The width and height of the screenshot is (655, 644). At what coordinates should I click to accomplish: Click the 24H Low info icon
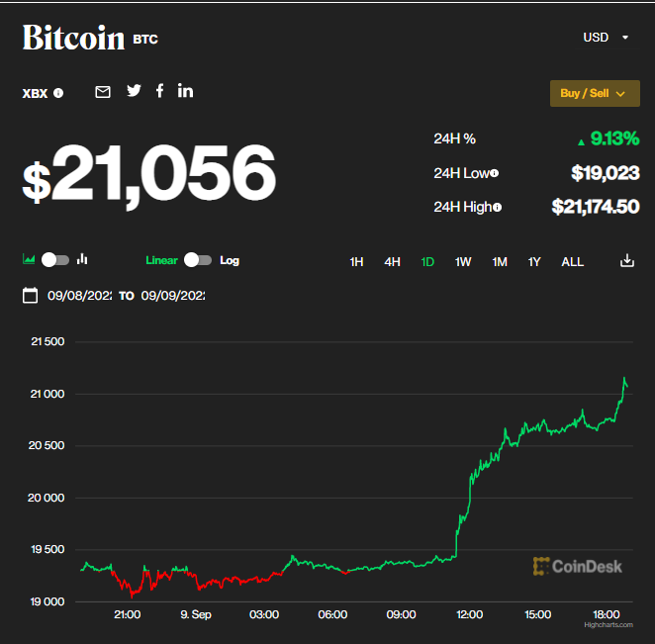[494, 173]
